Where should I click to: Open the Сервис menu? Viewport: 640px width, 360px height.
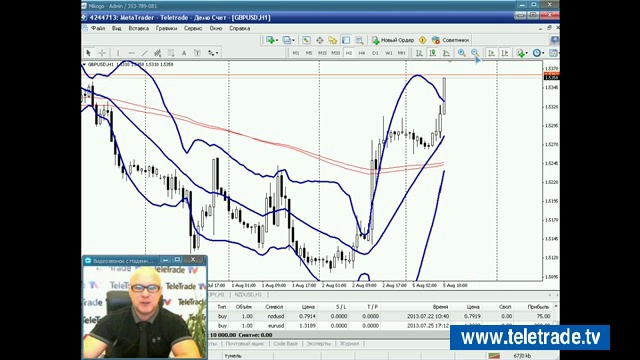click(193, 28)
